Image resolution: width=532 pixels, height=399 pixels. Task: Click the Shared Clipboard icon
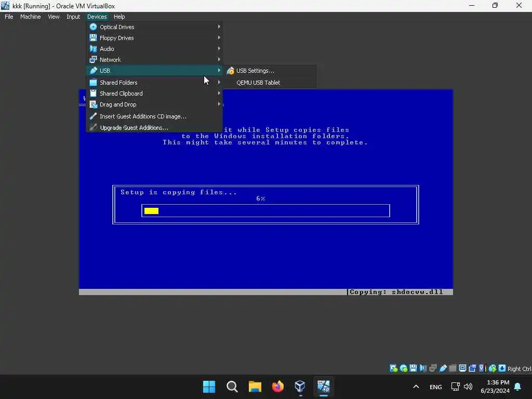point(94,94)
